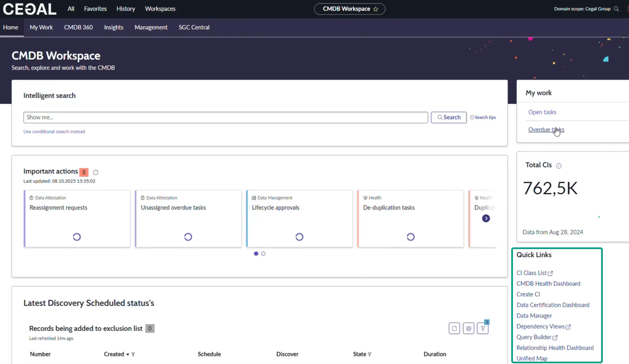
Task: Click the refresh icon on the exclusion list table
Action: point(454,328)
